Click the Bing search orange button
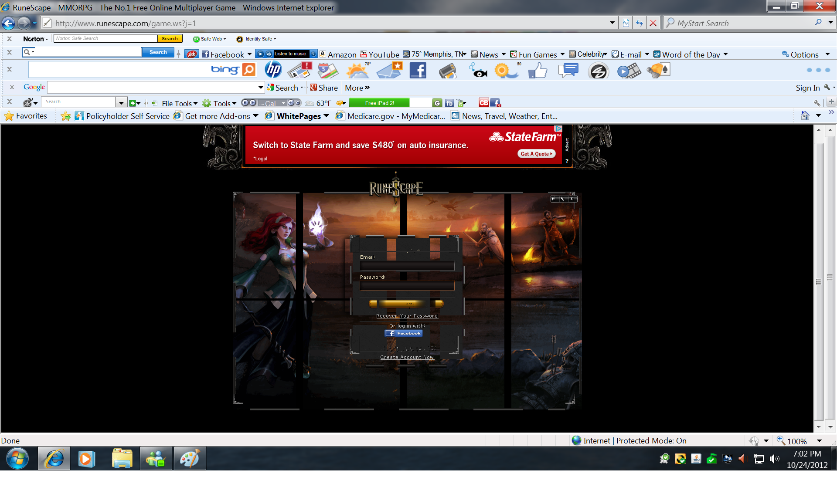Viewport: 837px width, 504px height. click(x=249, y=70)
